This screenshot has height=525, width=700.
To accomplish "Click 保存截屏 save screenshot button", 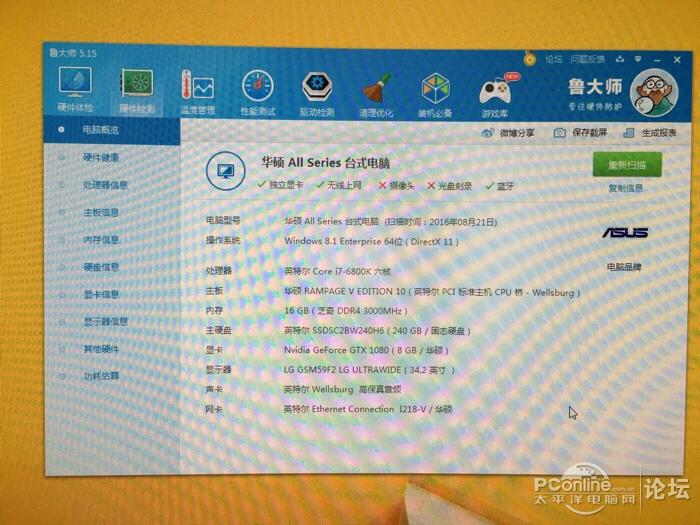I will pyautogui.click(x=580, y=133).
